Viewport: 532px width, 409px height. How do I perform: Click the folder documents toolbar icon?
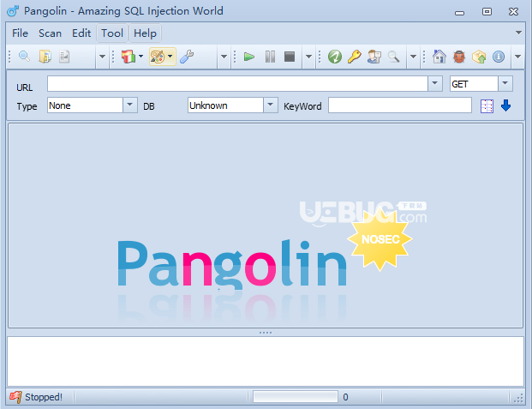45,57
